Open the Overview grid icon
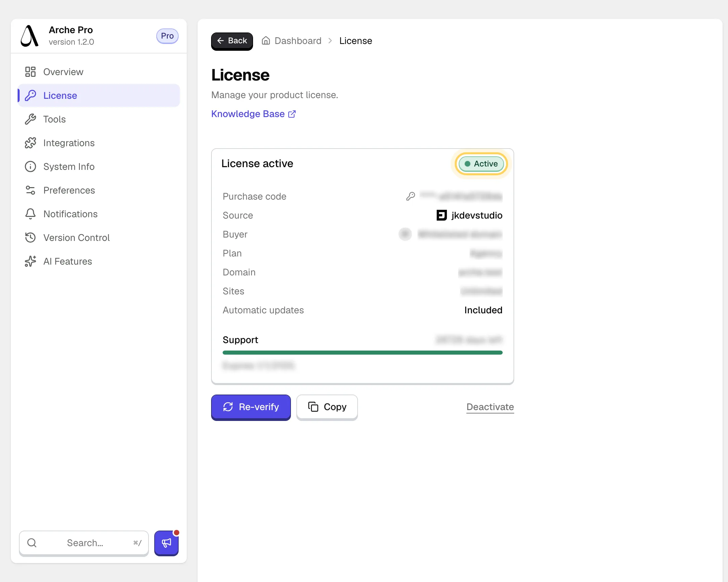 (30, 72)
